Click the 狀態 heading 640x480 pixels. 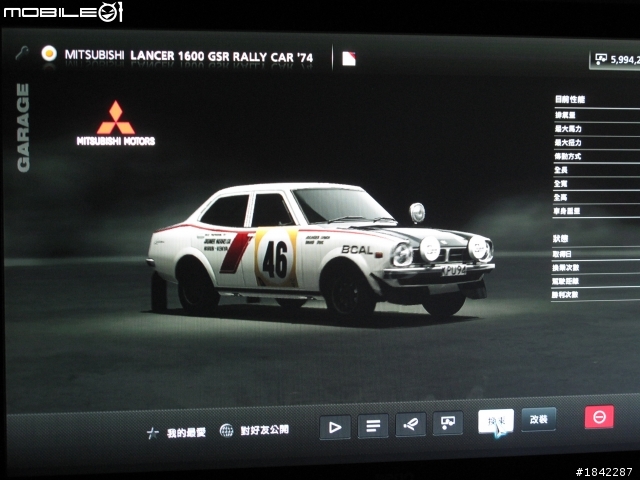tap(560, 238)
